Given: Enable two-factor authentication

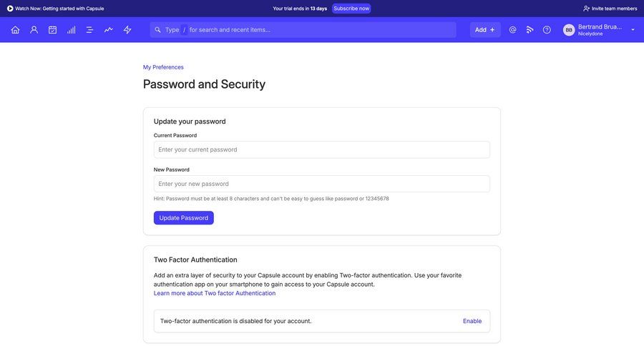Looking at the screenshot, I should (x=472, y=321).
